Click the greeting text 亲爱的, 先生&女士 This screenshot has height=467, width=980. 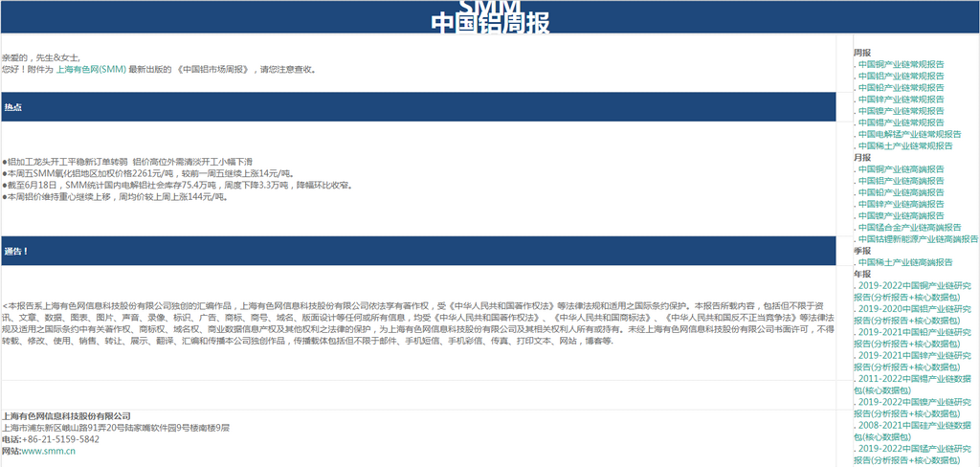(x=41, y=57)
